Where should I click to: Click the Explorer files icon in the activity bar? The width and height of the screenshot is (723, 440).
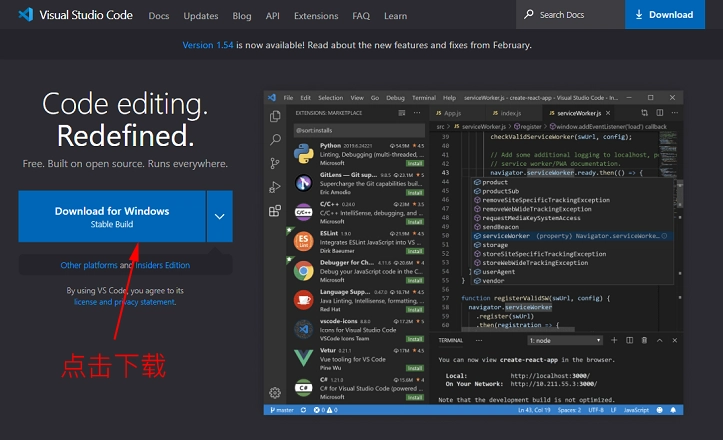(275, 116)
